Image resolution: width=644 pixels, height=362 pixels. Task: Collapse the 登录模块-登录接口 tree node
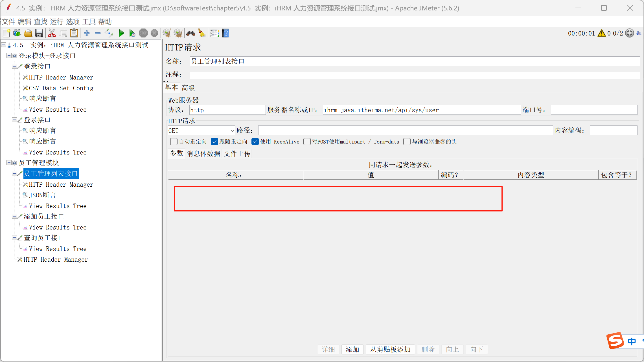9,56
